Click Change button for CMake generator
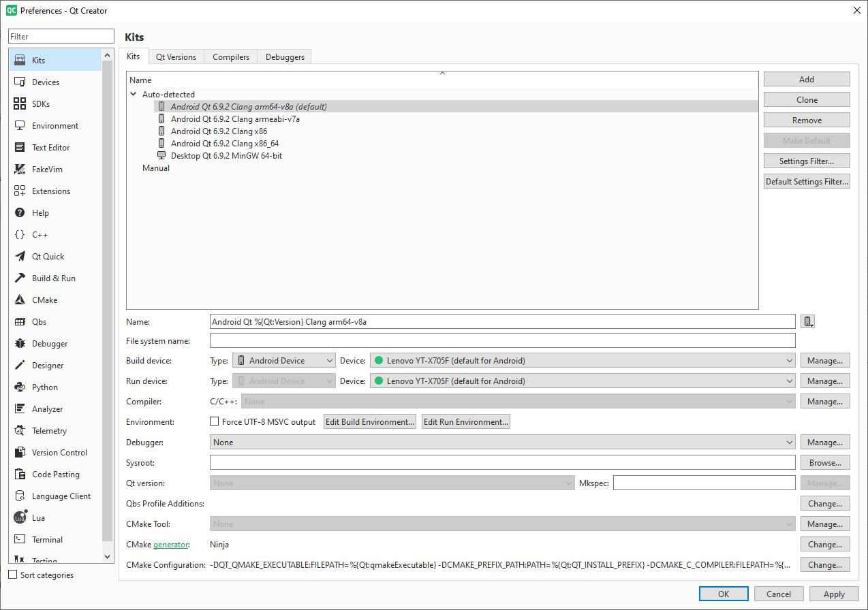The width and height of the screenshot is (868, 610). point(825,545)
